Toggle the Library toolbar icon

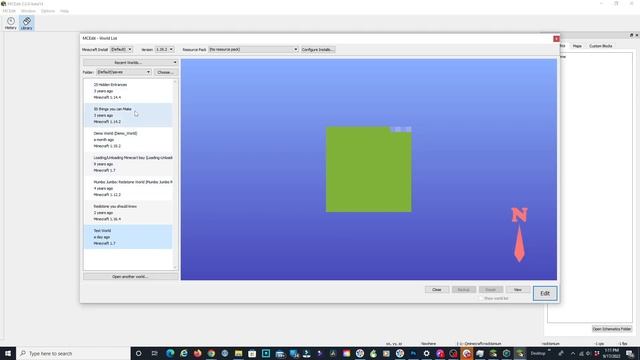(27, 23)
